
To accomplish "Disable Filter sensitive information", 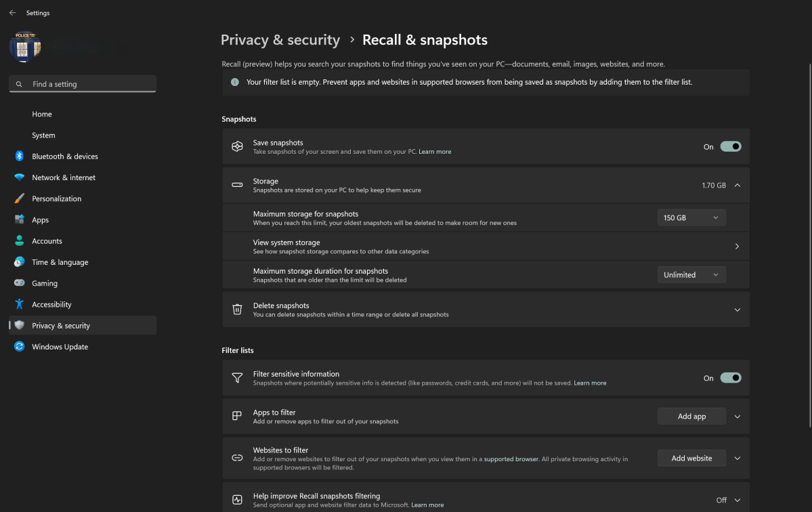I will 731,377.
